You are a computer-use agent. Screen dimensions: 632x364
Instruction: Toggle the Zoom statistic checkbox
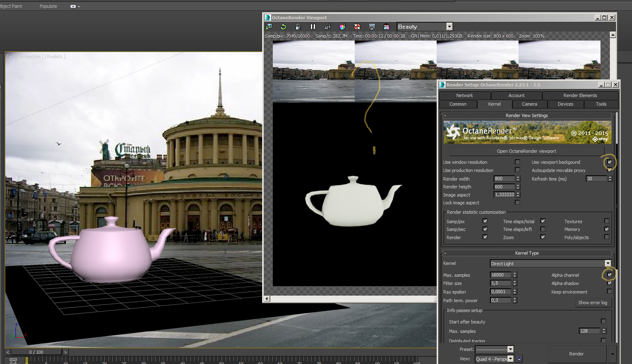[x=543, y=237]
